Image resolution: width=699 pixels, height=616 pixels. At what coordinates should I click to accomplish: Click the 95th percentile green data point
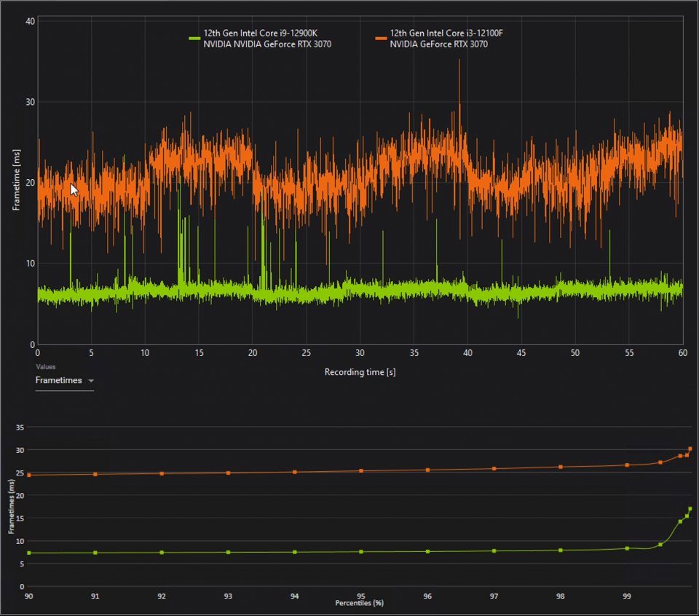pos(361,552)
